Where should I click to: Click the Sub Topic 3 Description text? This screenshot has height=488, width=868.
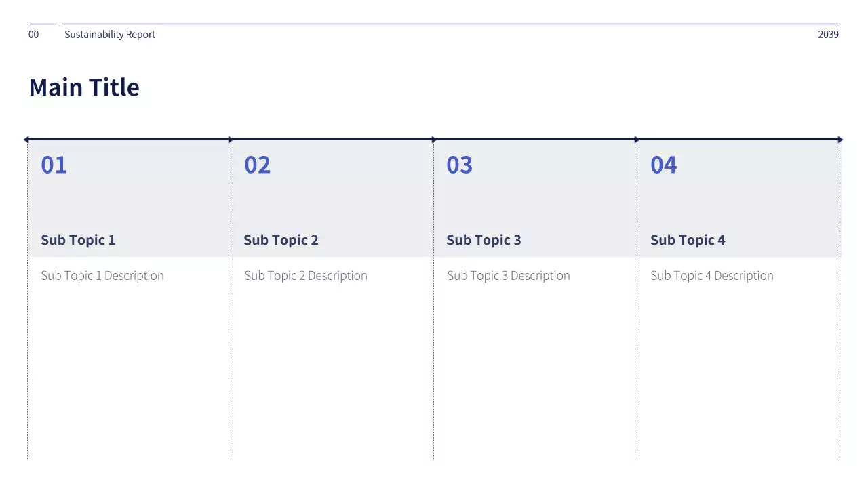click(x=509, y=276)
